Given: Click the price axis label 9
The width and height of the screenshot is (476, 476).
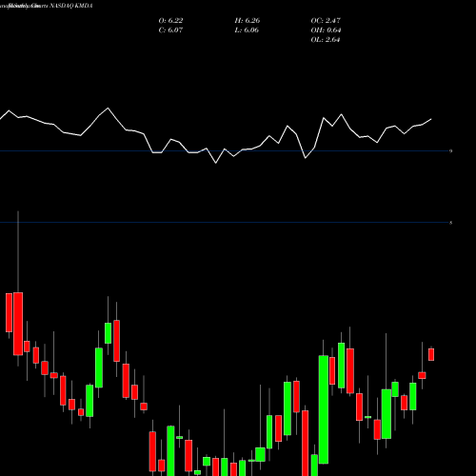Looking at the screenshot, I should pos(451,151).
